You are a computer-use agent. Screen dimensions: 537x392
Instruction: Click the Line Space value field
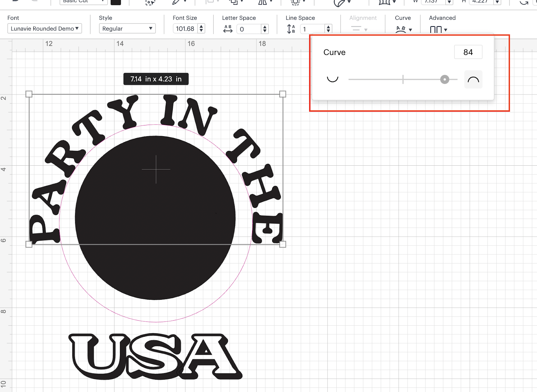pyautogui.click(x=312, y=29)
